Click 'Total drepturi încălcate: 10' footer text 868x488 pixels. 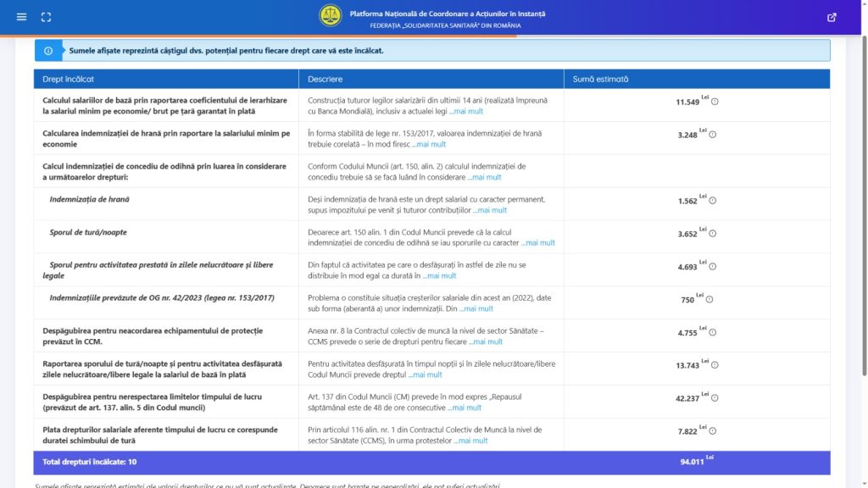click(x=89, y=462)
